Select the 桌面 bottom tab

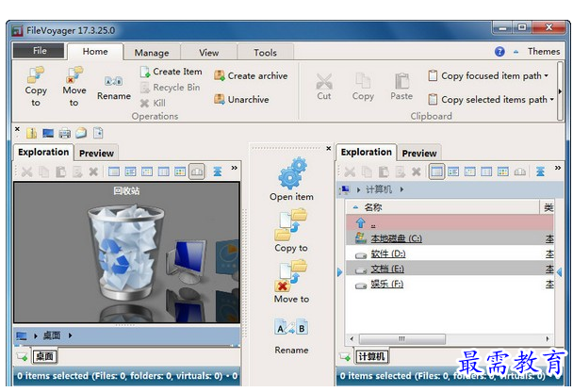[x=44, y=356]
